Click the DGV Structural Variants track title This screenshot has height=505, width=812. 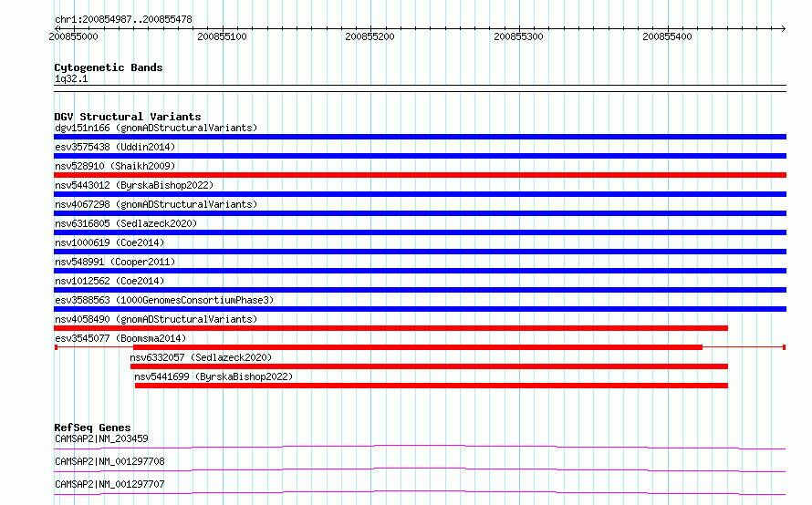click(128, 117)
